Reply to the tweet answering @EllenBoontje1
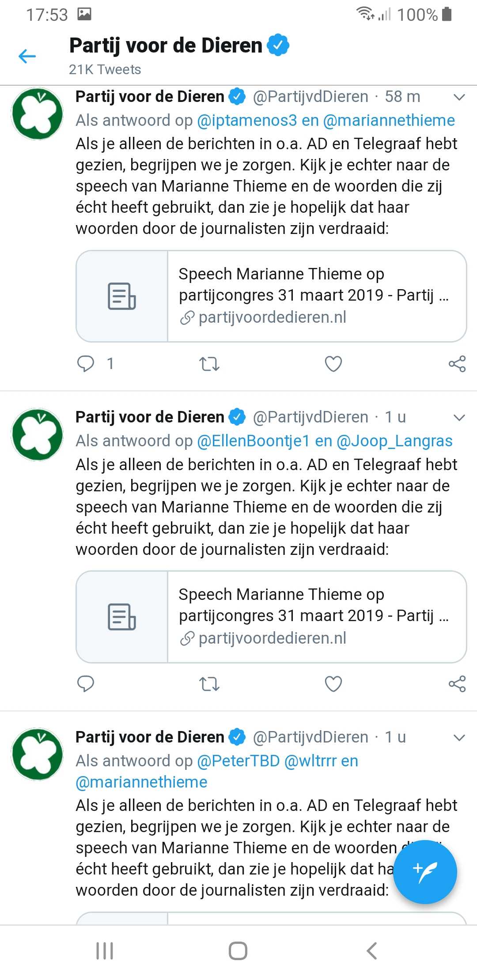The width and height of the screenshot is (477, 980). 86,684
